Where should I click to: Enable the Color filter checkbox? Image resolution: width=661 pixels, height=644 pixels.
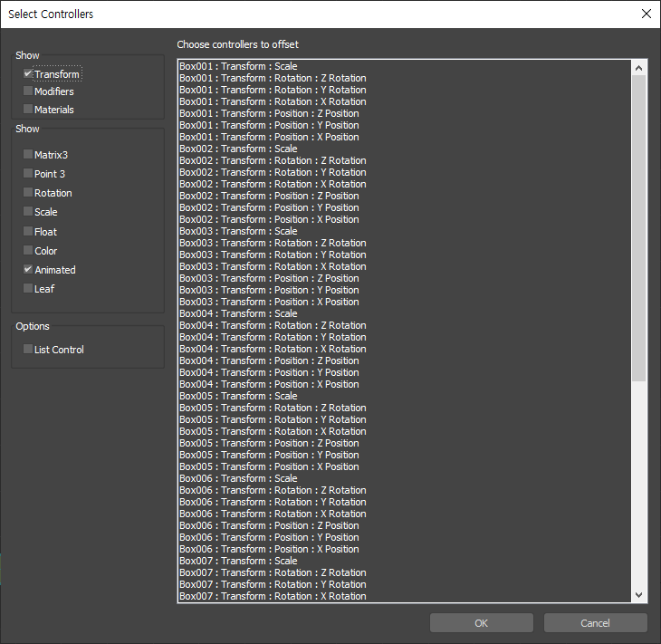(x=28, y=251)
